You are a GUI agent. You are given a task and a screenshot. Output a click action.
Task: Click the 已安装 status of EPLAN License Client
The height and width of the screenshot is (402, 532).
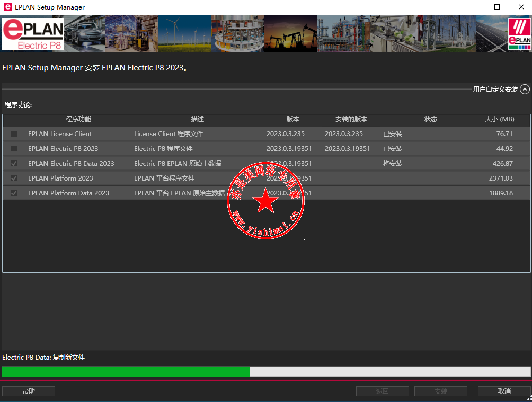(x=393, y=133)
